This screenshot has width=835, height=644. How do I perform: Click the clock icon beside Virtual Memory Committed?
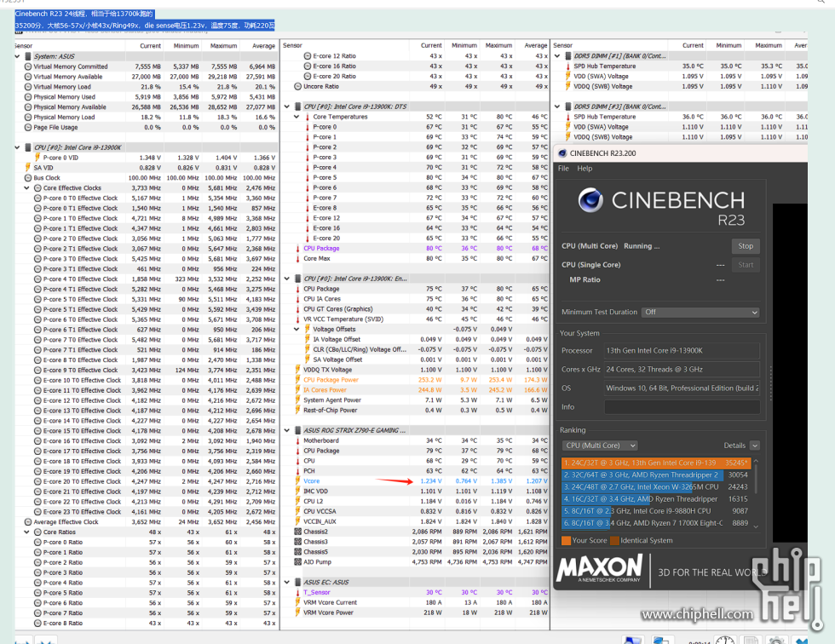click(27, 66)
